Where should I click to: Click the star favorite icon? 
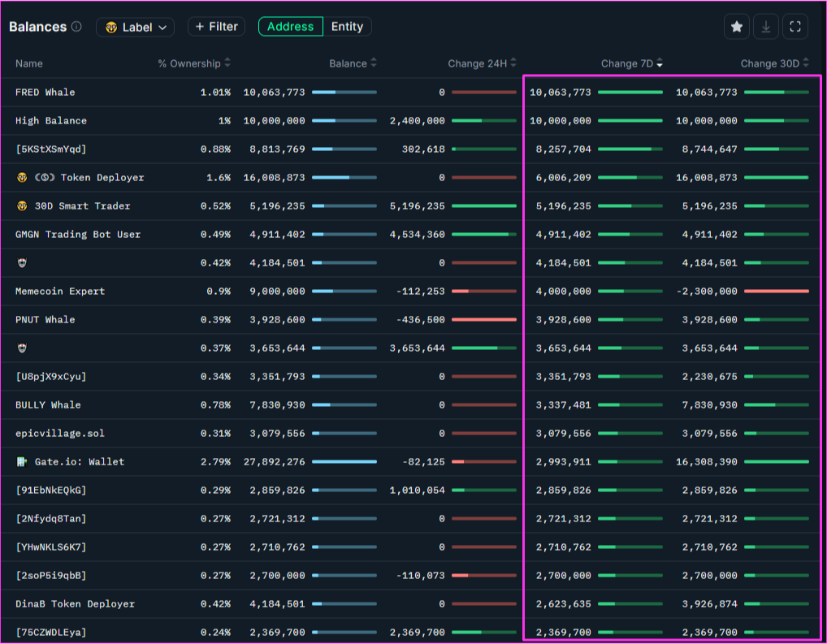[x=737, y=26]
